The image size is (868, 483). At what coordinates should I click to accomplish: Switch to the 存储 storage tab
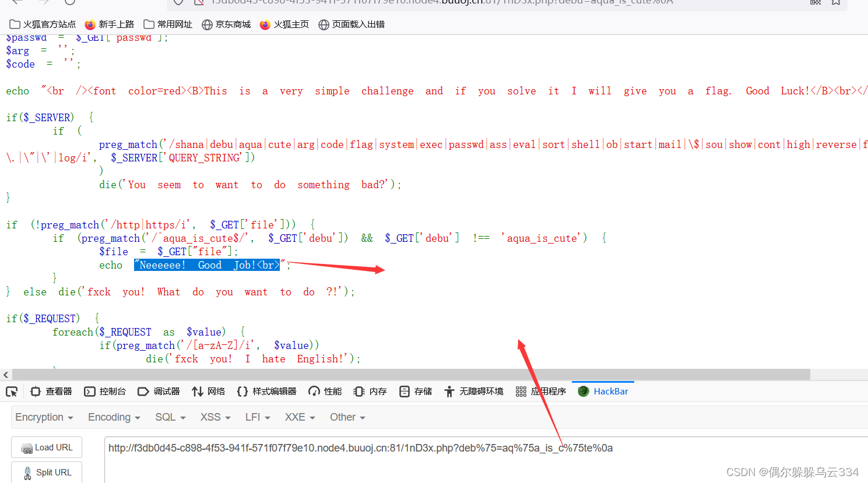click(x=416, y=392)
